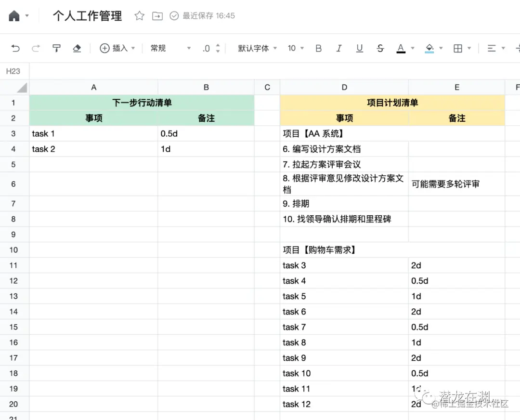Click the 下一步行动清单 header cell
520x420 pixels.
click(142, 103)
